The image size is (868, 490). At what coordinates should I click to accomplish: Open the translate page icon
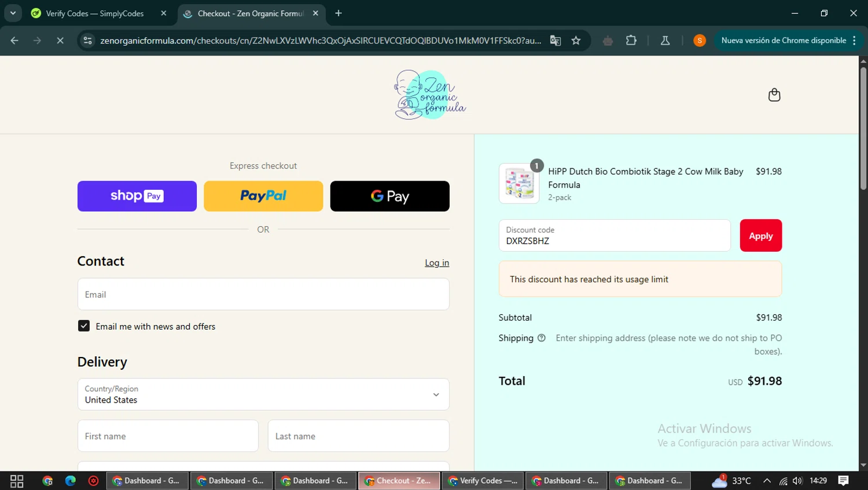(556, 40)
